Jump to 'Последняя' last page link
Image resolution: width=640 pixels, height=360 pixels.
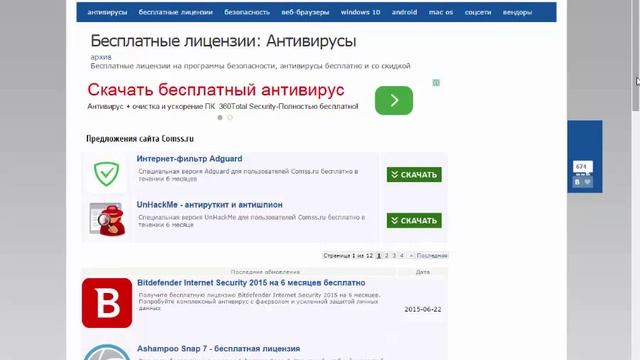point(432,256)
